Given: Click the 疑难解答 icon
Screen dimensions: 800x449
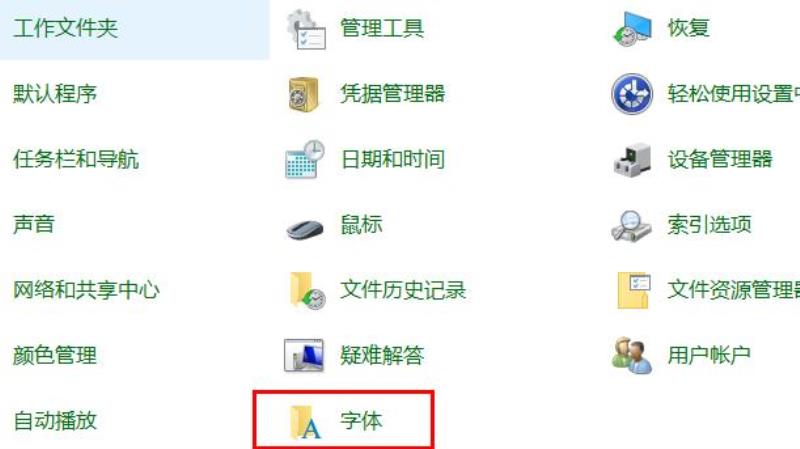Looking at the screenshot, I should [304, 355].
